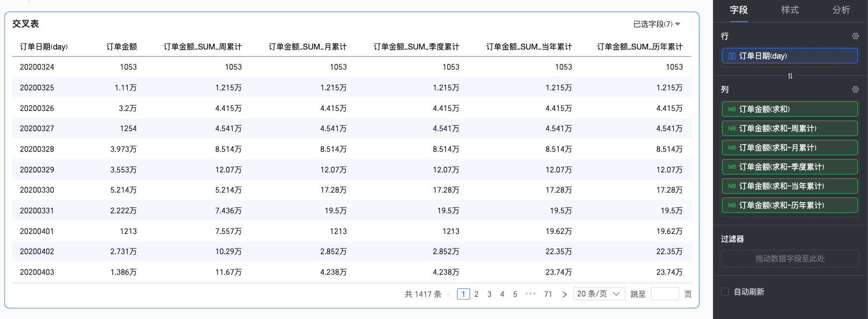Click № icon on 订单金额(求和-历年累计)
The width and height of the screenshot is (868, 319).
pos(732,206)
